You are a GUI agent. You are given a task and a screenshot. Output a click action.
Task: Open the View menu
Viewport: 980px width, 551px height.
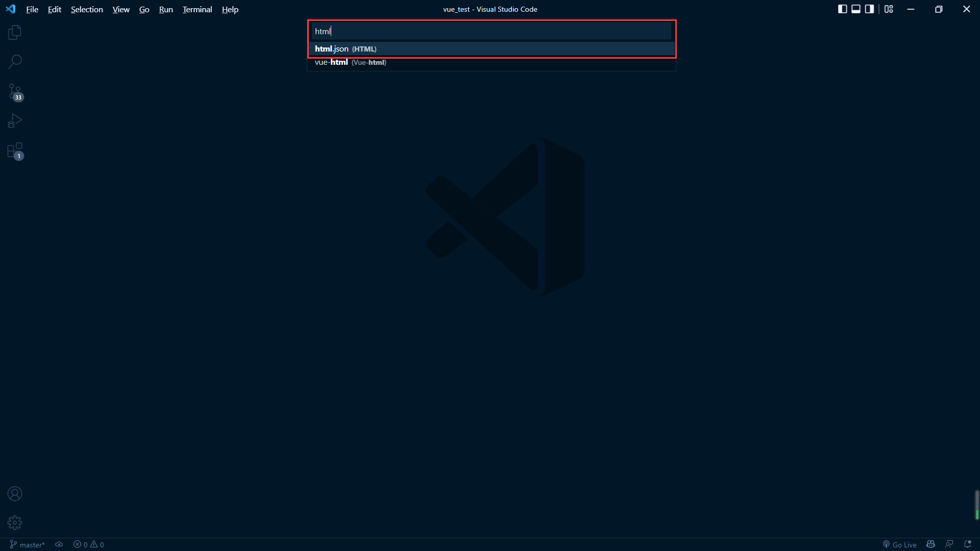(x=121, y=9)
